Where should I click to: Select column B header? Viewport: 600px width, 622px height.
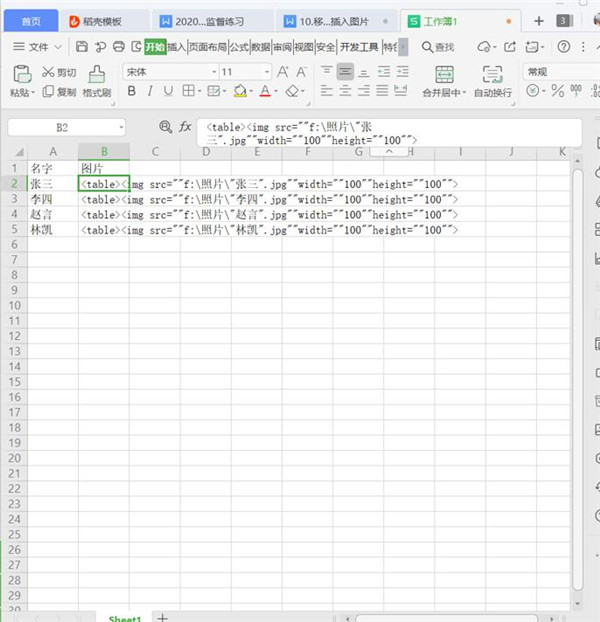(104, 152)
